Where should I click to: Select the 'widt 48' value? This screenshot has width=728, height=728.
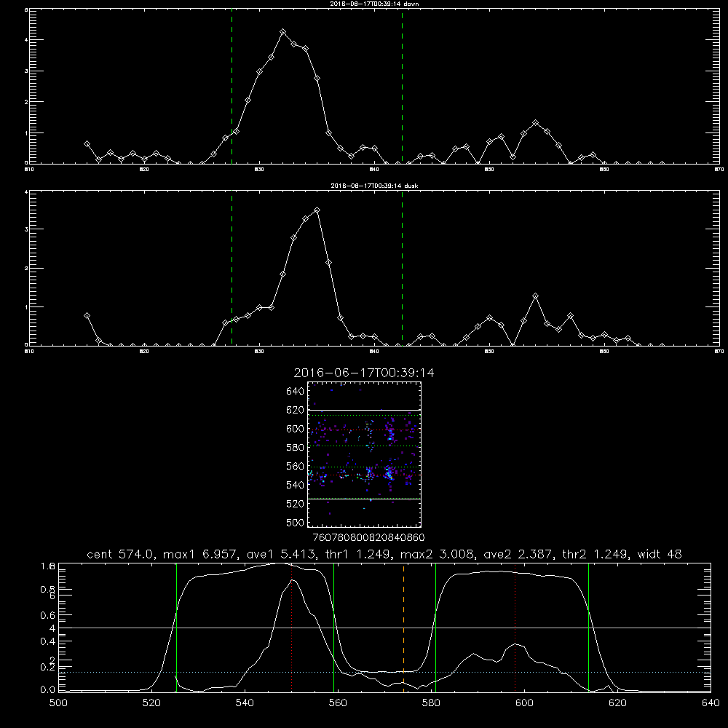coord(660,554)
